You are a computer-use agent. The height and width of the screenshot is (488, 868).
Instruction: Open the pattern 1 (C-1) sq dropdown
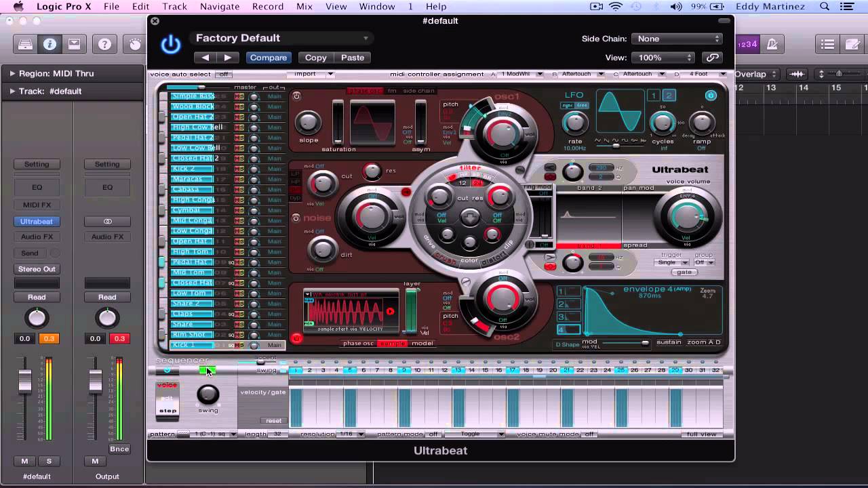(214, 434)
